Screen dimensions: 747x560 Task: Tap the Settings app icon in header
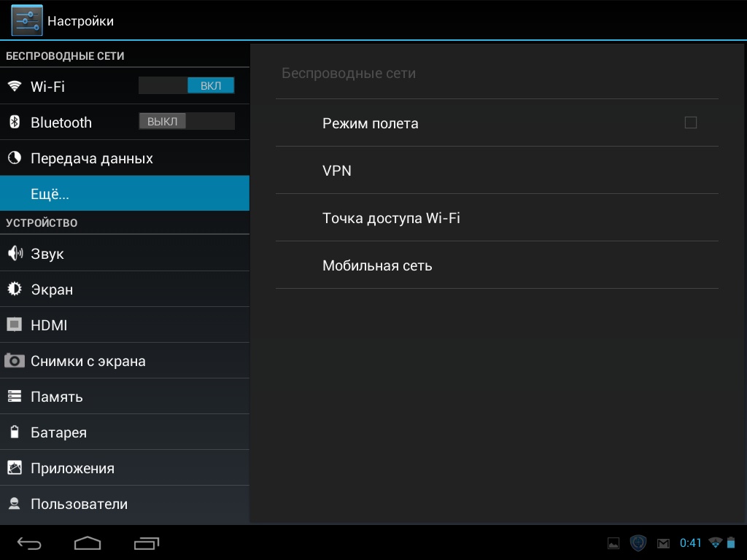click(26, 20)
